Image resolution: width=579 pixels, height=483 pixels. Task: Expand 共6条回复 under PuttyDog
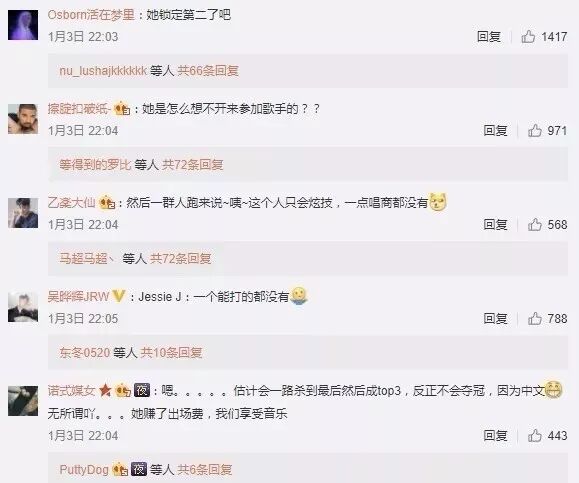[x=205, y=469]
